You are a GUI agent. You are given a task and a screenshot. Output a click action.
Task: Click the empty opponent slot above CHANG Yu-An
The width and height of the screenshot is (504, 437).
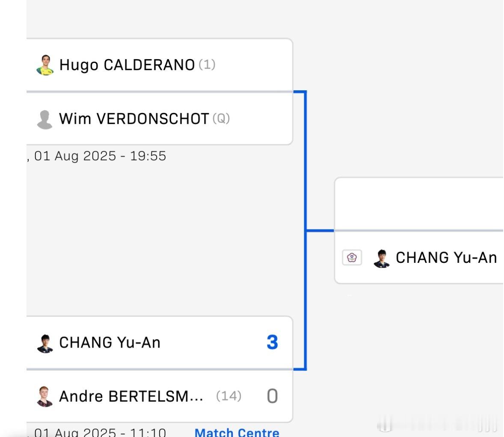[x=419, y=204]
